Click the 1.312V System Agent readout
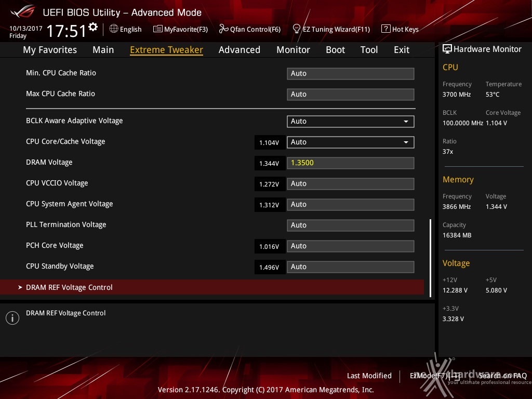The height and width of the screenshot is (399, 532). point(270,205)
